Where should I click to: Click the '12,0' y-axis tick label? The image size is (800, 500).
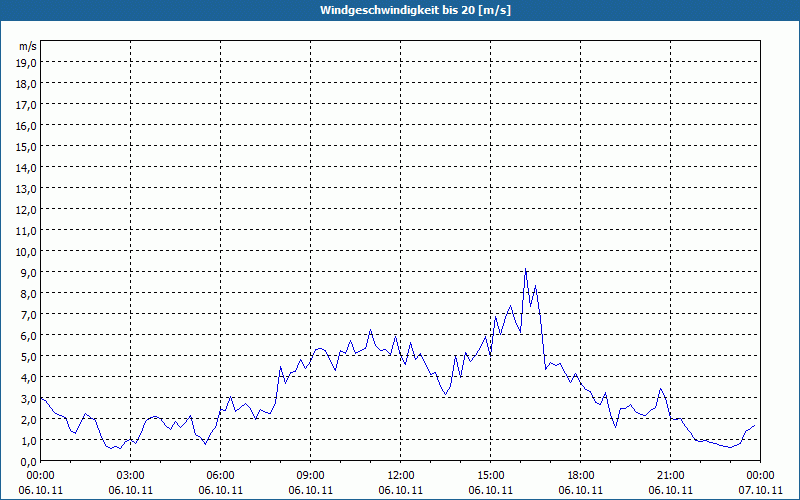pyautogui.click(x=27, y=210)
